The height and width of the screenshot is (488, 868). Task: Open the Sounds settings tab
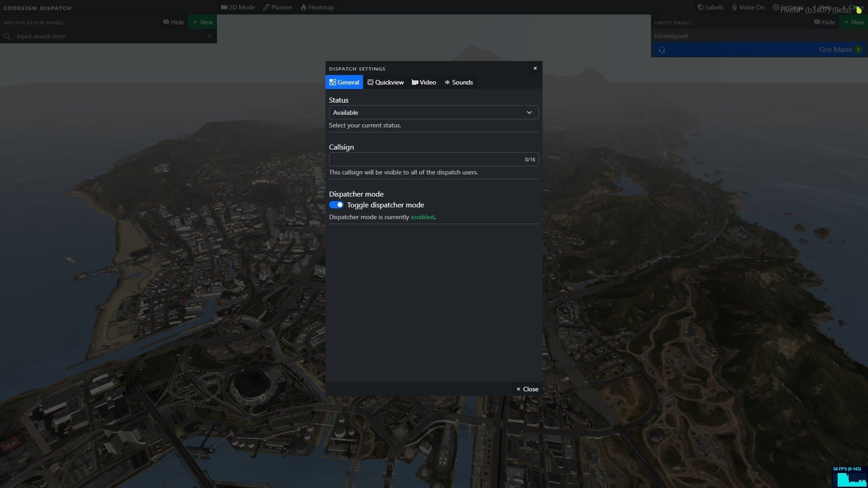(x=458, y=82)
